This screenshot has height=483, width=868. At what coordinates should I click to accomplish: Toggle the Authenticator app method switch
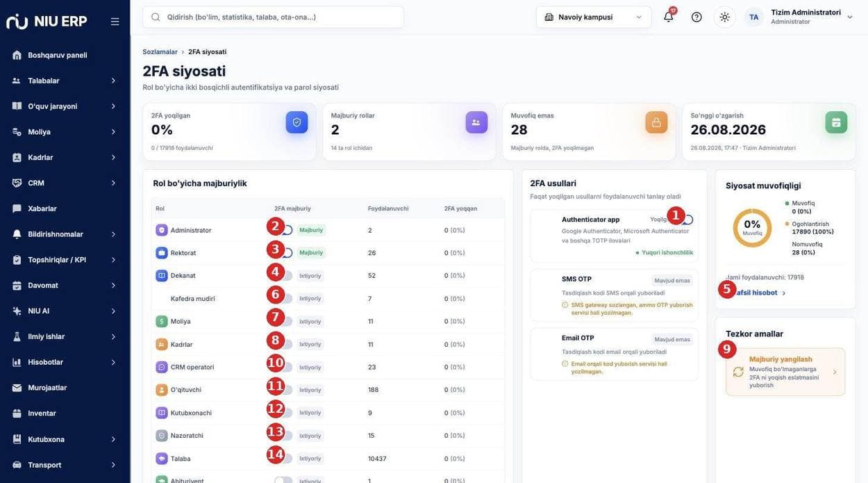tap(684, 220)
